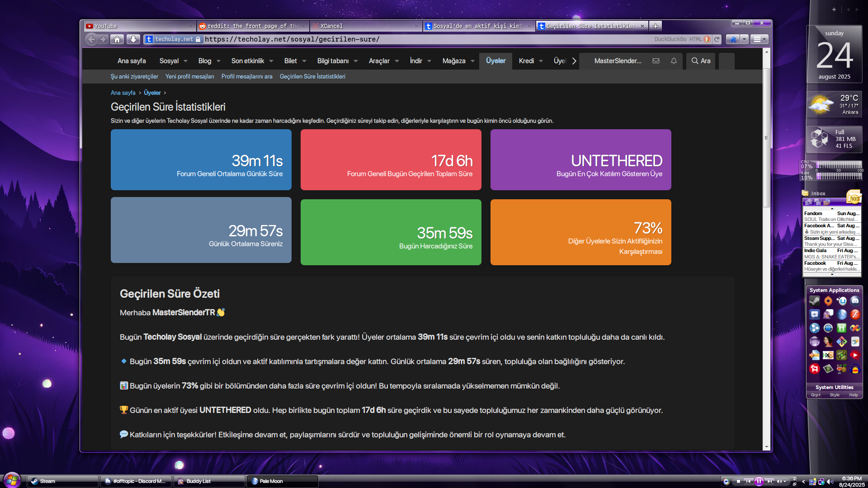Expand the dropdown arrow beside add-ons button

coord(744,39)
